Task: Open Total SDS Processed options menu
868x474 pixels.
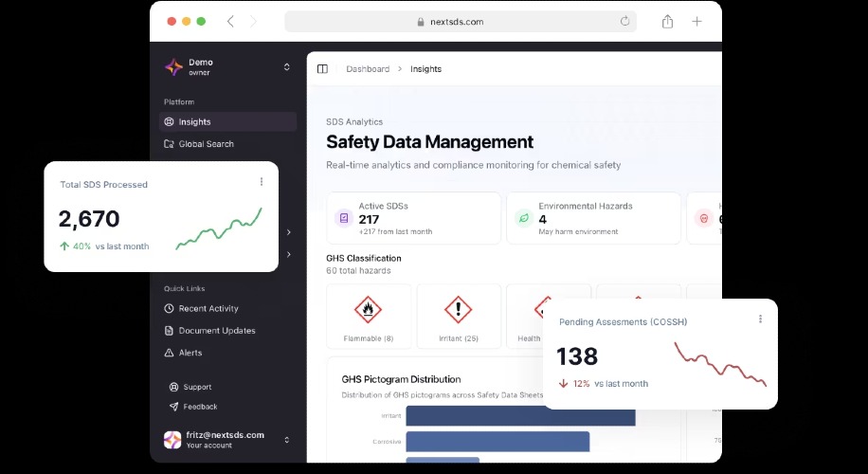Action: pos(262,182)
